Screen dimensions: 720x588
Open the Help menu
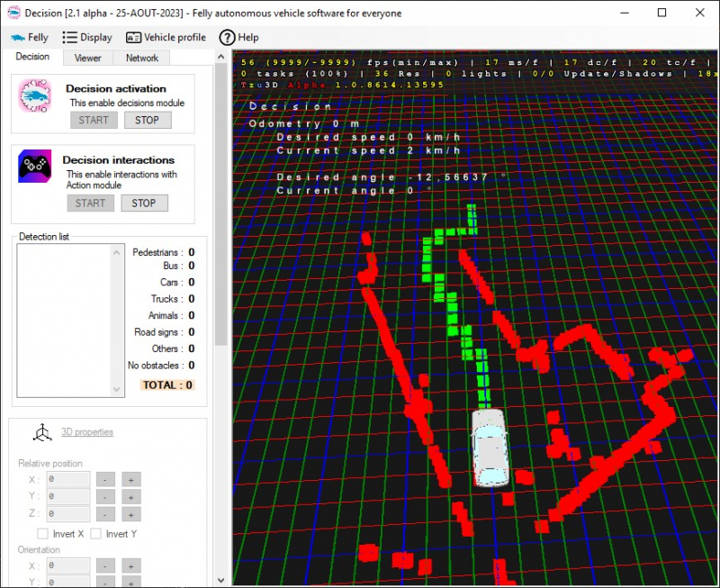[239, 37]
